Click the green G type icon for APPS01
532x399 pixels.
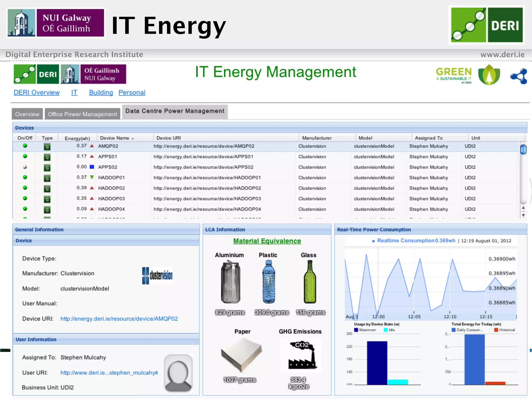[47, 157]
